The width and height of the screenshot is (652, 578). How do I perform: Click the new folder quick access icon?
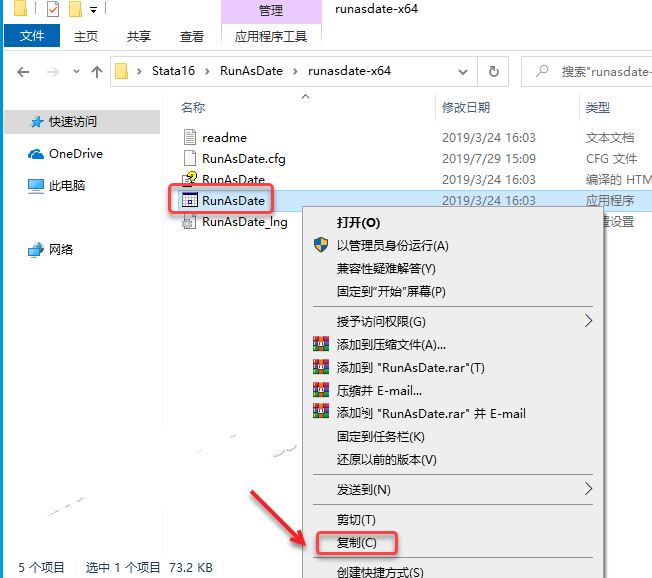(75, 9)
